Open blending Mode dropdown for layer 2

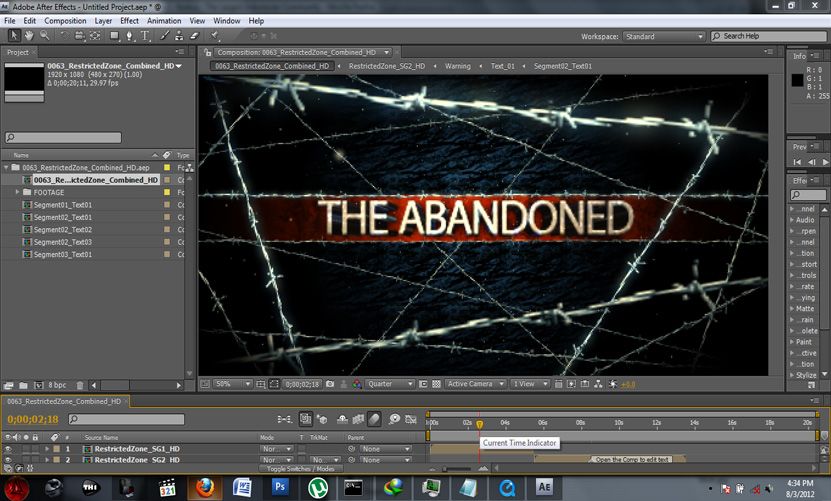276,460
